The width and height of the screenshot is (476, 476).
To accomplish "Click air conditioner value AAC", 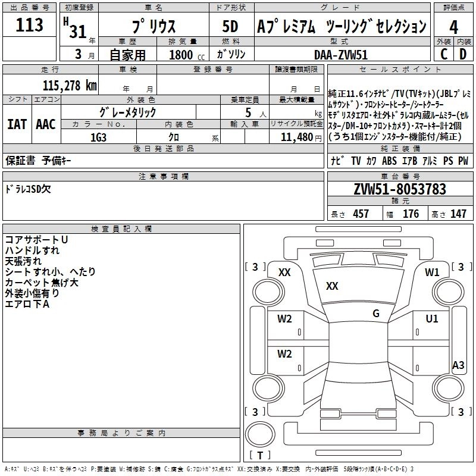I will [46, 124].
